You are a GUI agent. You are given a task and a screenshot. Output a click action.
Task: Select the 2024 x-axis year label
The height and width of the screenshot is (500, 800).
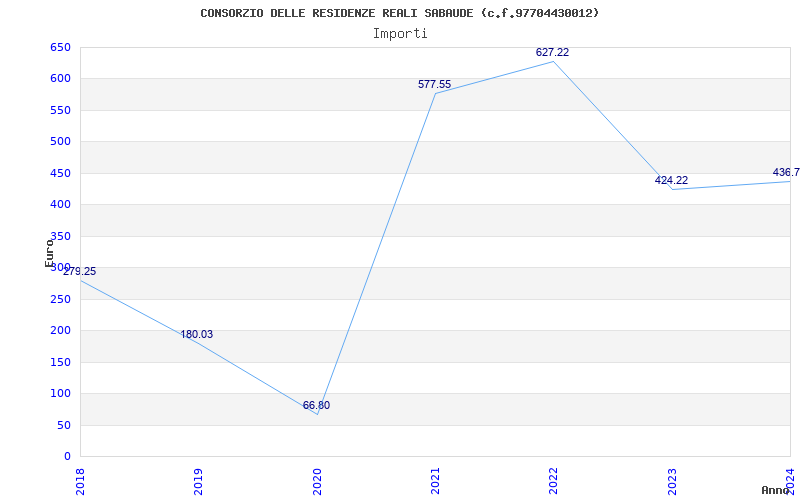click(790, 482)
